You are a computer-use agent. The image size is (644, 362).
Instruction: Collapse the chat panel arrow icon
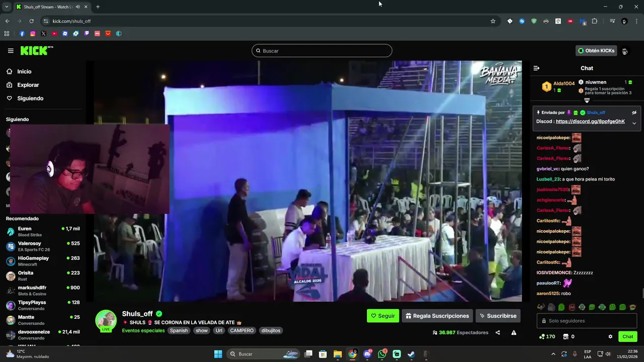tap(536, 68)
